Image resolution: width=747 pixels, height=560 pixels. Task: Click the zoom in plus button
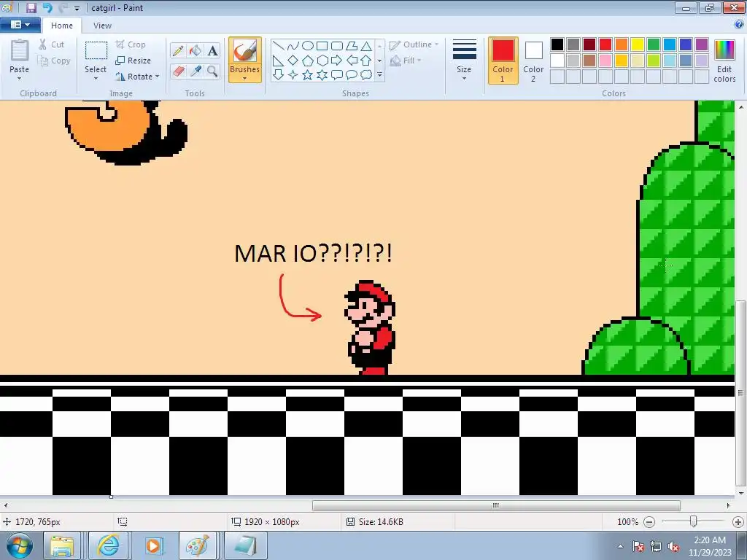(738, 522)
